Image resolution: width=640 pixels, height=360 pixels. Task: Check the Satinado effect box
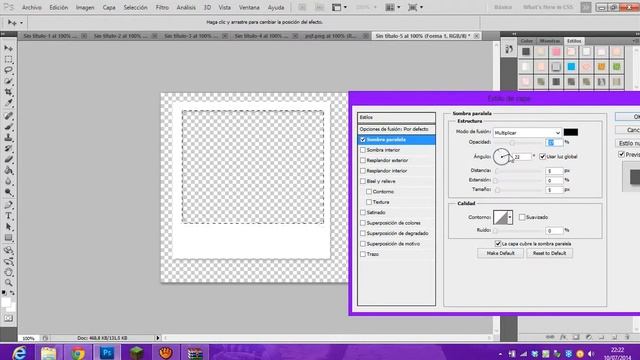coord(362,213)
